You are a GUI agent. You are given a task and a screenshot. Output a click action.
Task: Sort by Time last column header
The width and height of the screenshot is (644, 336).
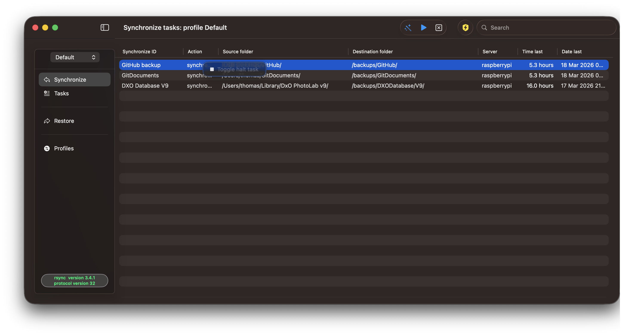(532, 51)
